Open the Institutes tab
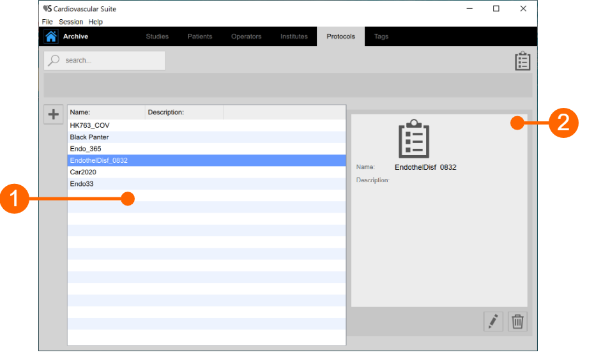Screen dimensions: 594x364 (294, 36)
